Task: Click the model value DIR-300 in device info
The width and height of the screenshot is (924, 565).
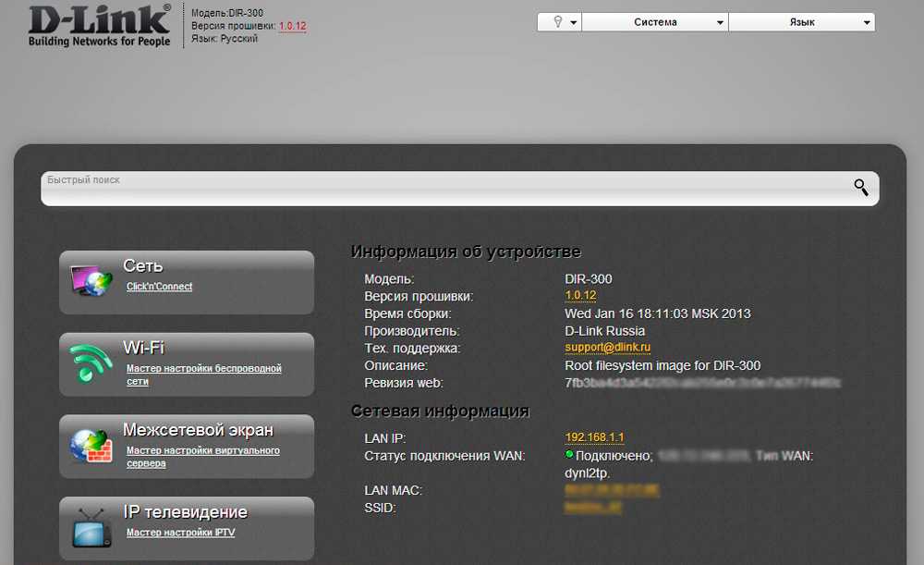Action: [588, 279]
